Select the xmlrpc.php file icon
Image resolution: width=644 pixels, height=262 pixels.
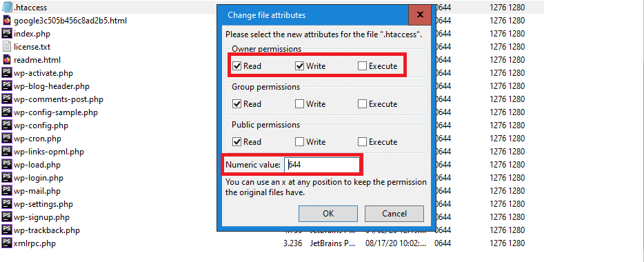tap(7, 243)
